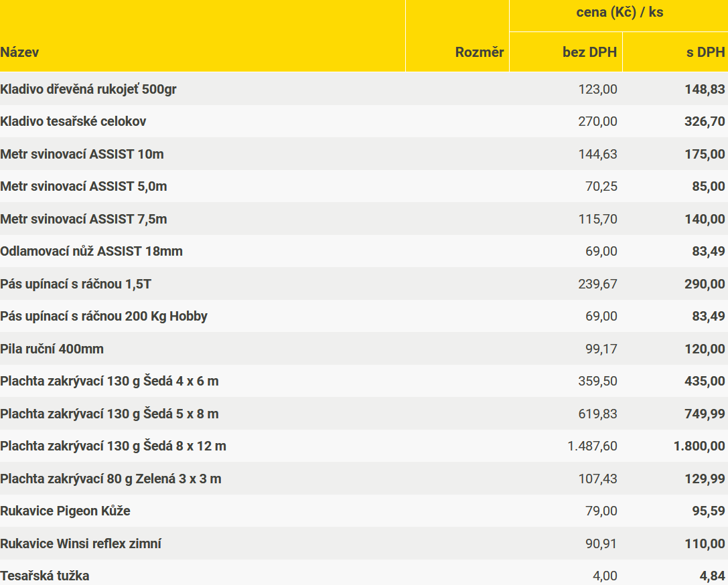Screen dimensions: 728x585
Task: Click price 4,00 without VAT
Action: pos(605,576)
